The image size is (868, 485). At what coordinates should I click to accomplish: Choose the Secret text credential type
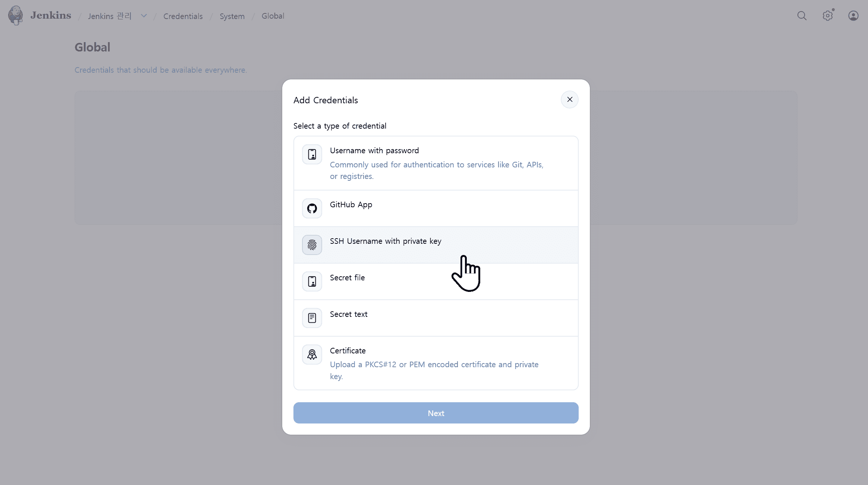[x=436, y=318]
